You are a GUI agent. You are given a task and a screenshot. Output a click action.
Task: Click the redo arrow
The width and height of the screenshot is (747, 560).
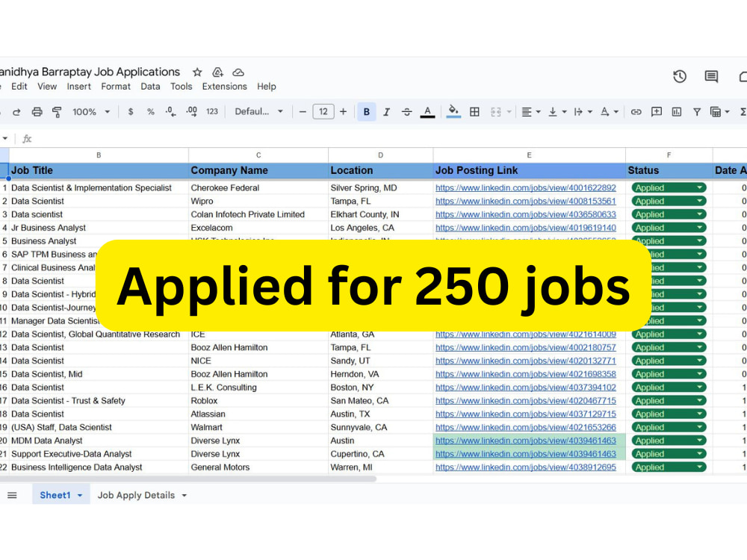click(x=16, y=112)
